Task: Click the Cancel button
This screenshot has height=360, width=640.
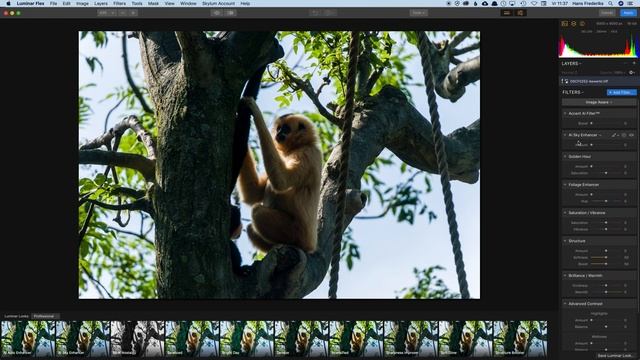Action: tap(607, 13)
